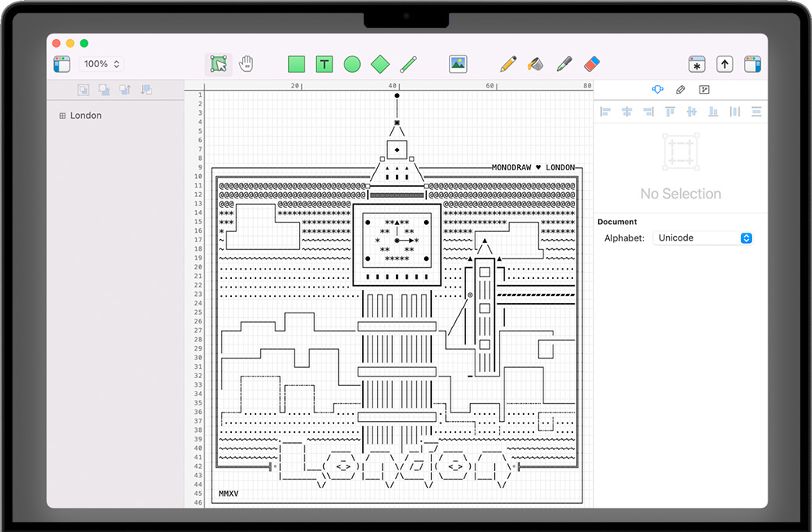812x532 pixels.
Task: Choose the Paint Bucket fill tool
Action: click(536, 64)
